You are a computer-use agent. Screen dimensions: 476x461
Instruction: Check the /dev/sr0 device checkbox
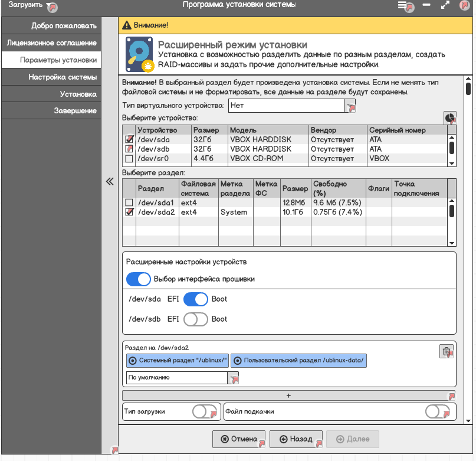pyautogui.click(x=129, y=159)
